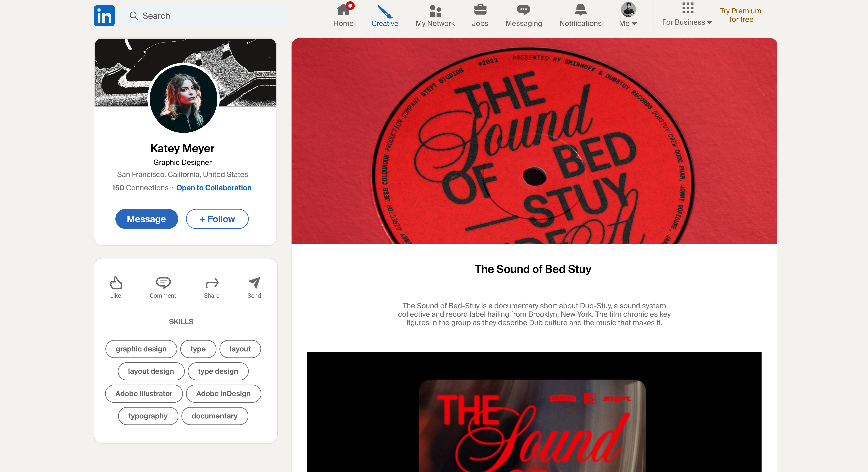
Task: Open the Open to Collaboration link
Action: pyautogui.click(x=214, y=188)
